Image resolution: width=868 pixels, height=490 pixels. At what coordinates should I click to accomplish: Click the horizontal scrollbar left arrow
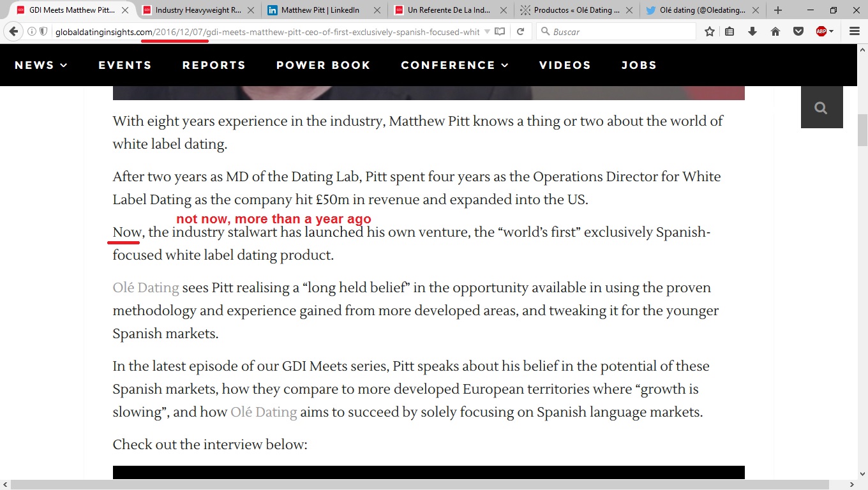(5, 485)
